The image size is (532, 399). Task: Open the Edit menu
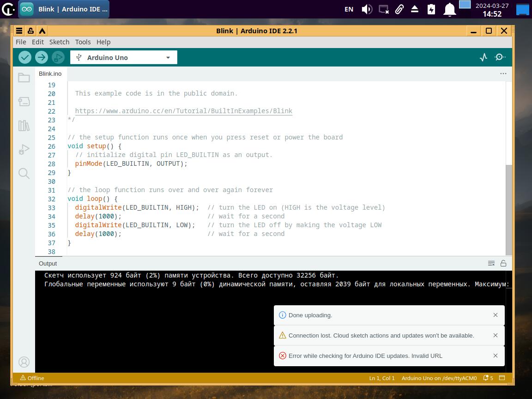click(x=38, y=42)
